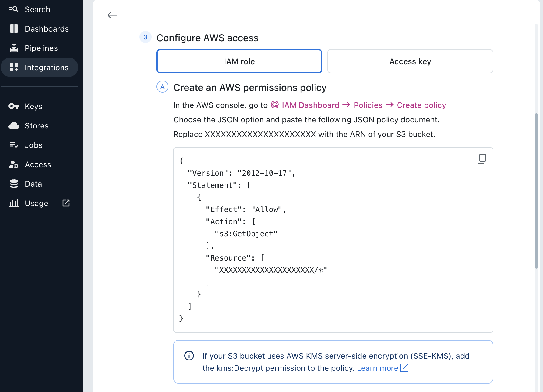Click inside the JSON policy code block
Viewport: 543px width, 392px height.
tap(333, 240)
